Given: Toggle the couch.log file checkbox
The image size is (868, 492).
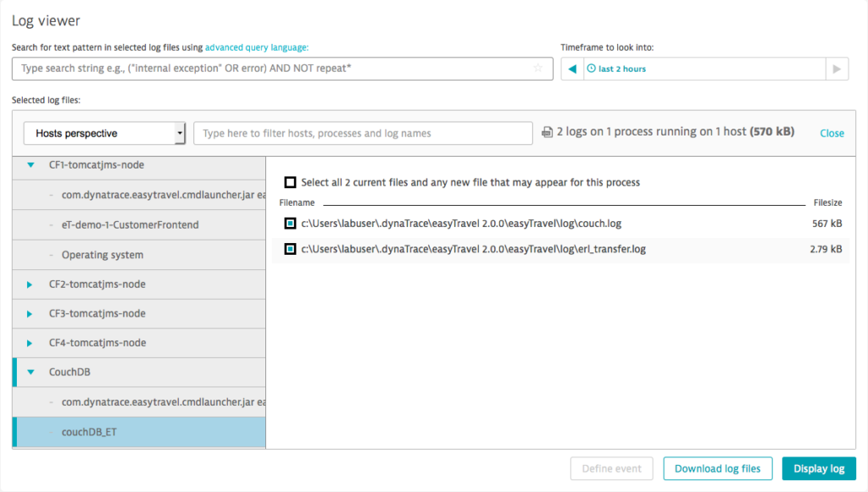Looking at the screenshot, I should [x=290, y=224].
